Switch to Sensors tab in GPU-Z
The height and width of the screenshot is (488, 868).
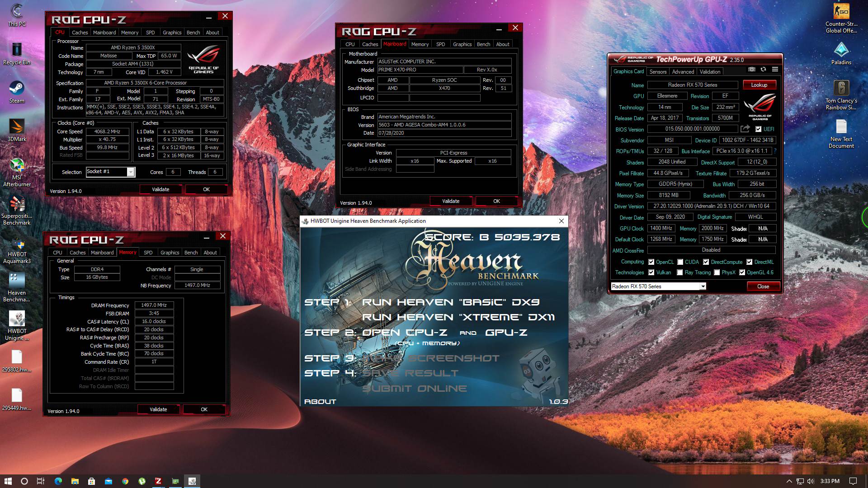pos(658,72)
